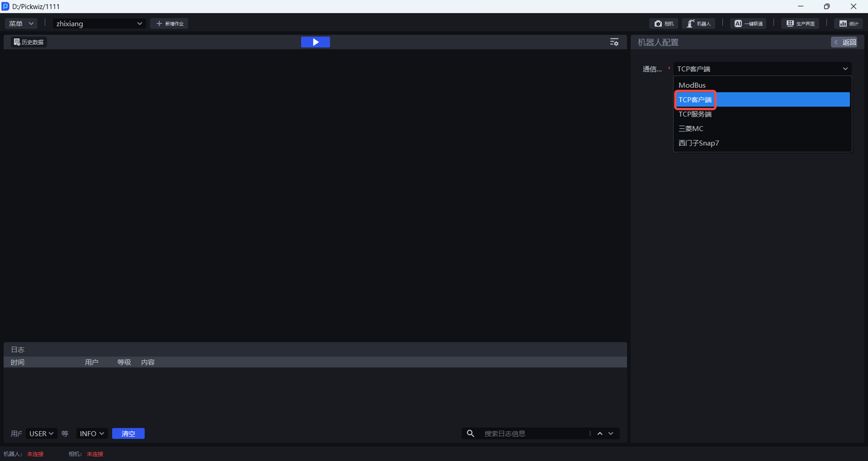Click the 返回 back button
Viewport: 868px width, 461px height.
(844, 42)
